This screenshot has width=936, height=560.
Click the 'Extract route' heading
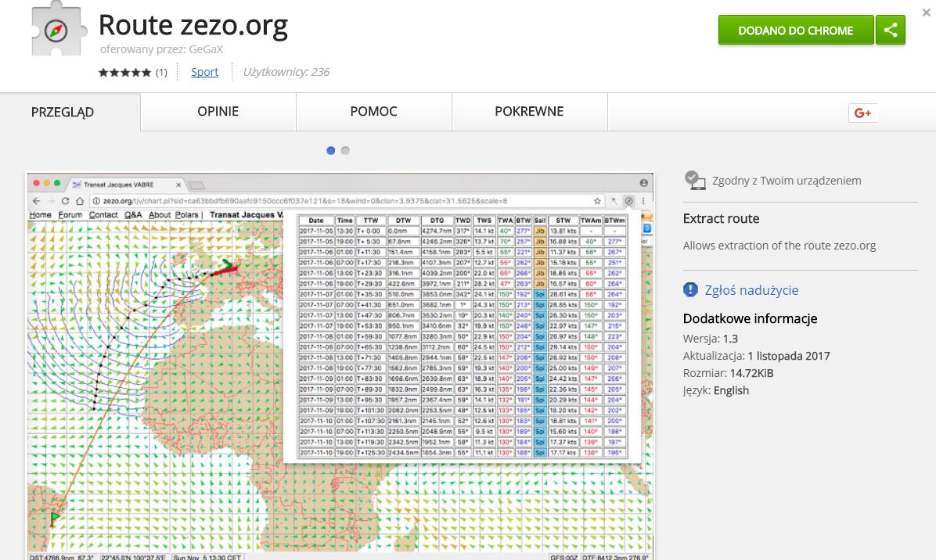721,219
